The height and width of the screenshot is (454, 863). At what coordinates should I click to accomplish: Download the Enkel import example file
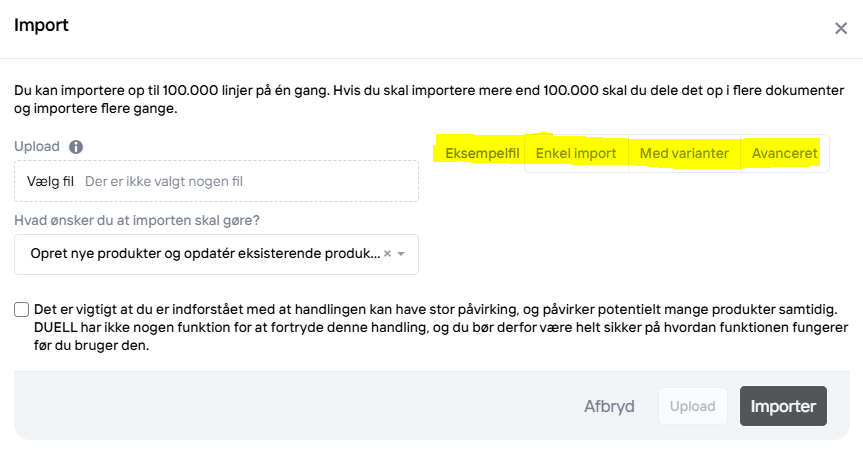pos(576,154)
